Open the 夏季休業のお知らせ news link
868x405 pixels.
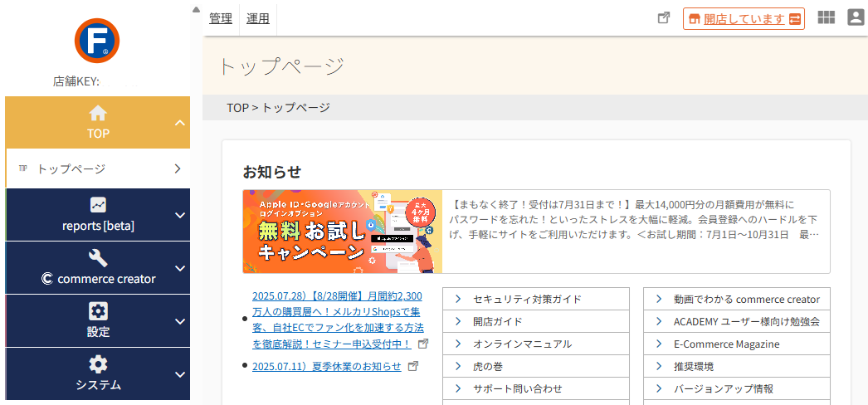click(327, 366)
